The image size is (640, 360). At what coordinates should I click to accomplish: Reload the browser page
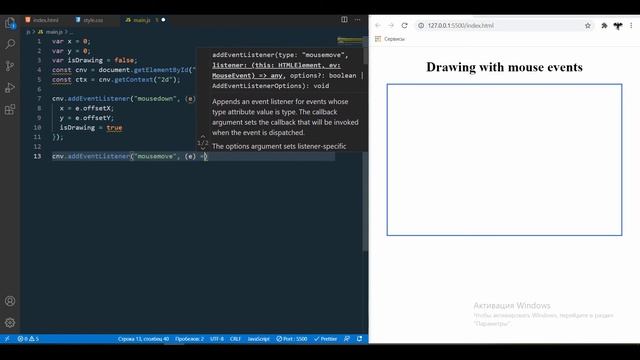tap(404, 25)
